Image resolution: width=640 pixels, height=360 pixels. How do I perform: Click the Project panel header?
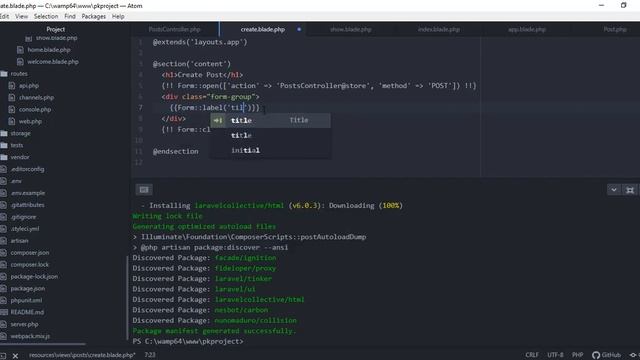[56, 29]
